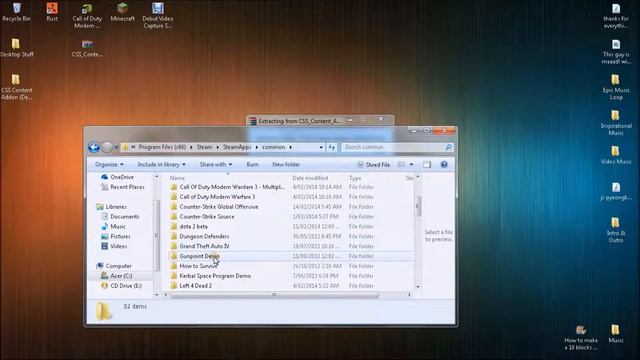Click Program Files (x86) breadcrumb segment
The width and height of the screenshot is (640, 360).
(x=162, y=147)
